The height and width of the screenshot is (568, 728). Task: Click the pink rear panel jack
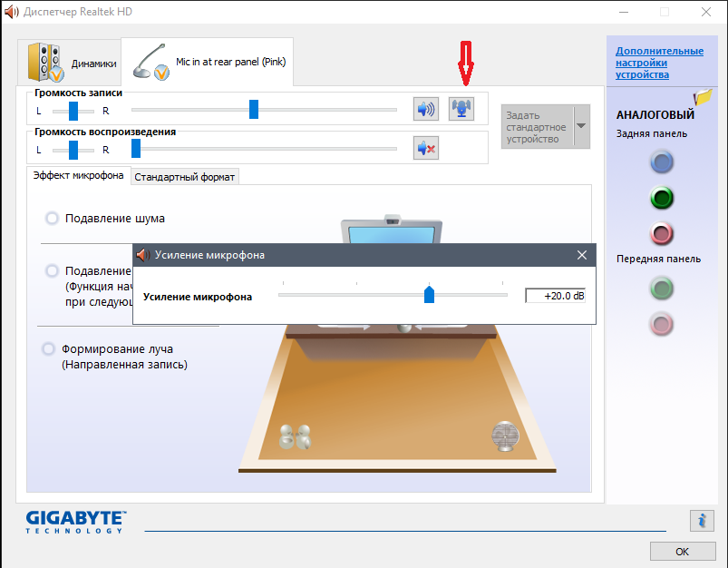(x=662, y=233)
